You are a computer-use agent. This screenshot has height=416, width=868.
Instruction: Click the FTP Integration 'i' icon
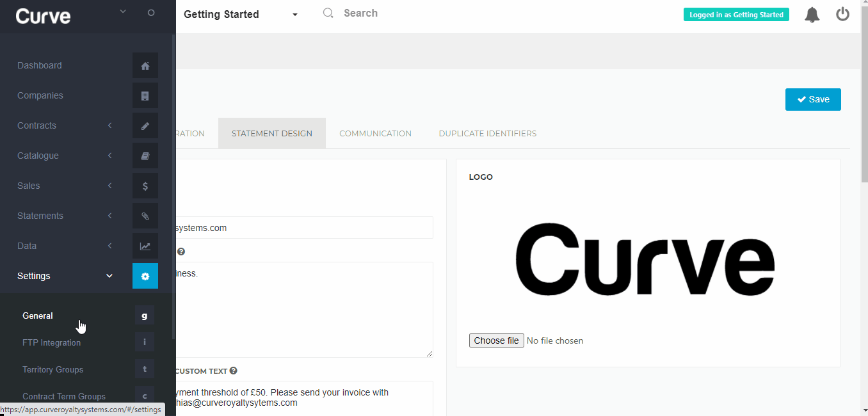pyautogui.click(x=145, y=342)
